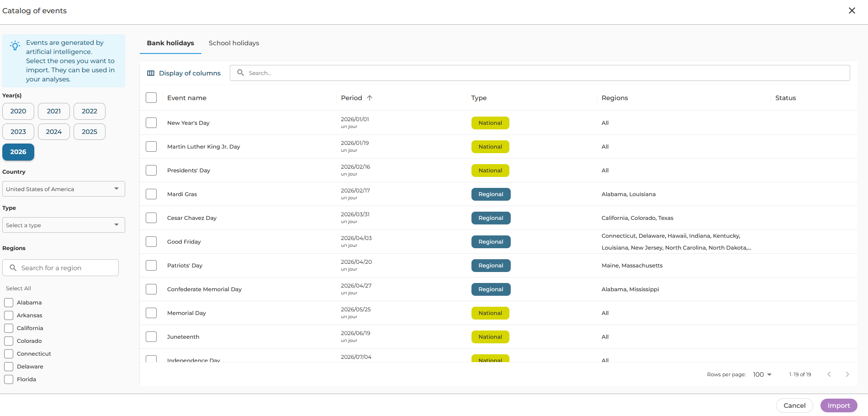Image resolution: width=868 pixels, height=416 pixels.
Task: Go to the next page arrow
Action: pyautogui.click(x=847, y=374)
